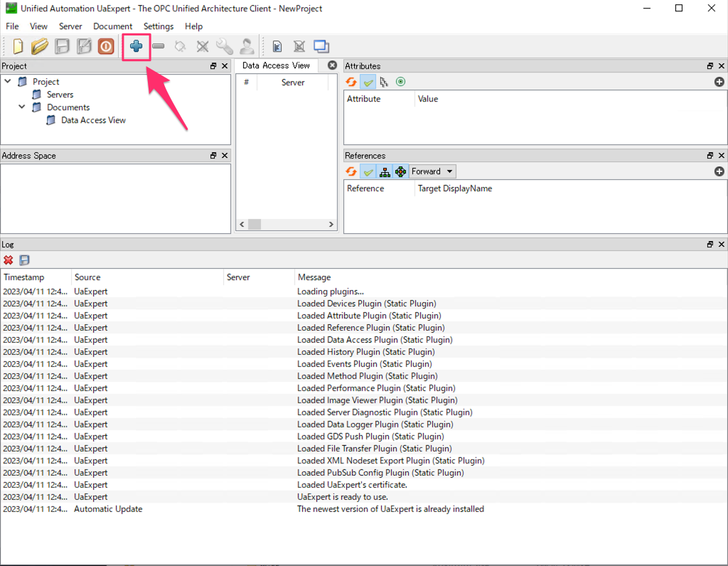Switch to the Data Access View tab
The height and width of the screenshot is (566, 728).
[x=276, y=65]
